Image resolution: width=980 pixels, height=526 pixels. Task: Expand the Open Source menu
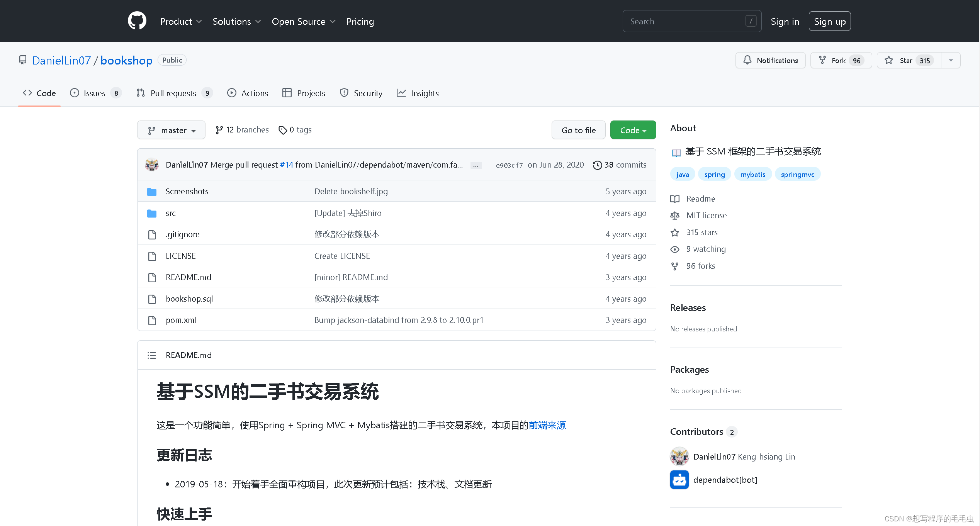pos(304,22)
